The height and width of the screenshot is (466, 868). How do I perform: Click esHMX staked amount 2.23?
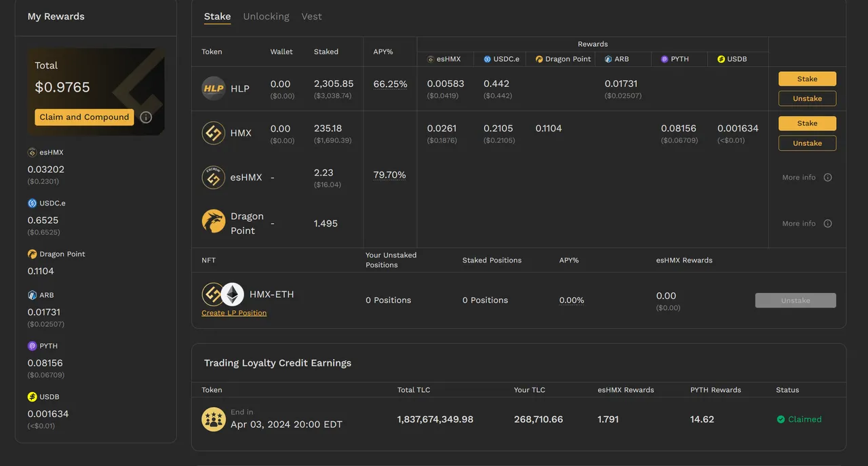coord(323,173)
